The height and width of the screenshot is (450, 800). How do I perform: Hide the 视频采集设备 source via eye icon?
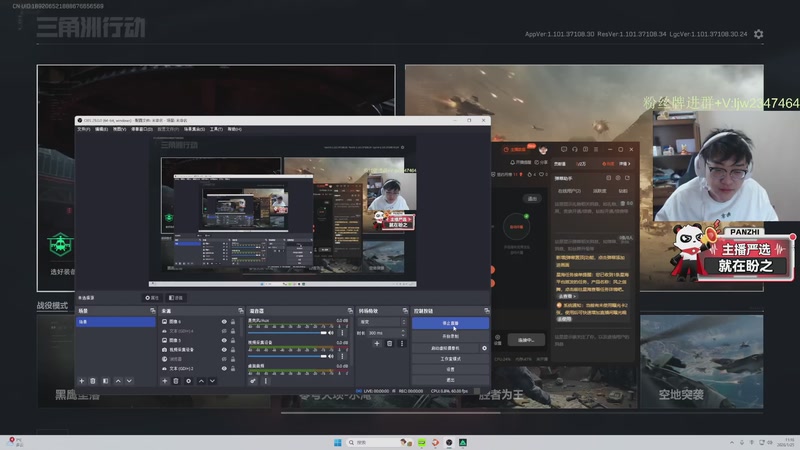tap(224, 350)
